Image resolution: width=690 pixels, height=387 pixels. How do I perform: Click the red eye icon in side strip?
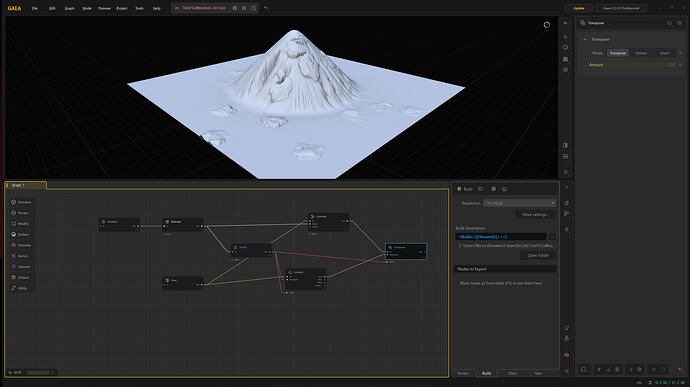click(x=567, y=355)
